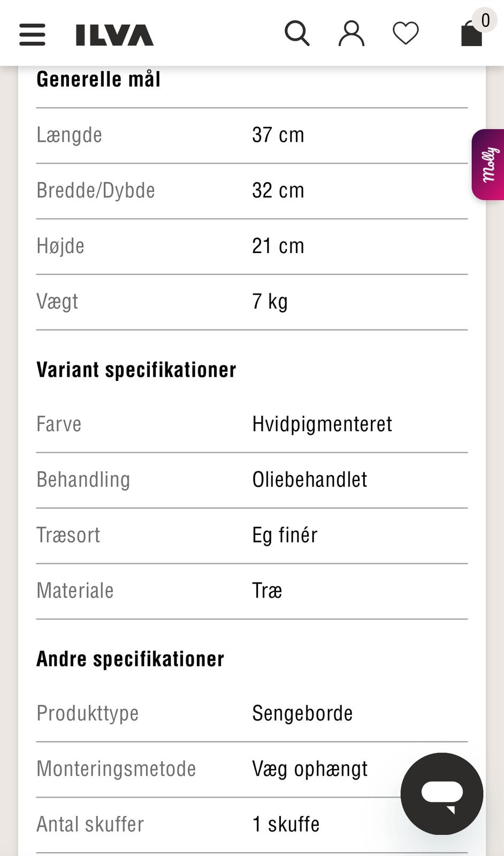Click the 'Sengeborde' product type value
Image resolution: width=504 pixels, height=856 pixels.
[x=302, y=713]
